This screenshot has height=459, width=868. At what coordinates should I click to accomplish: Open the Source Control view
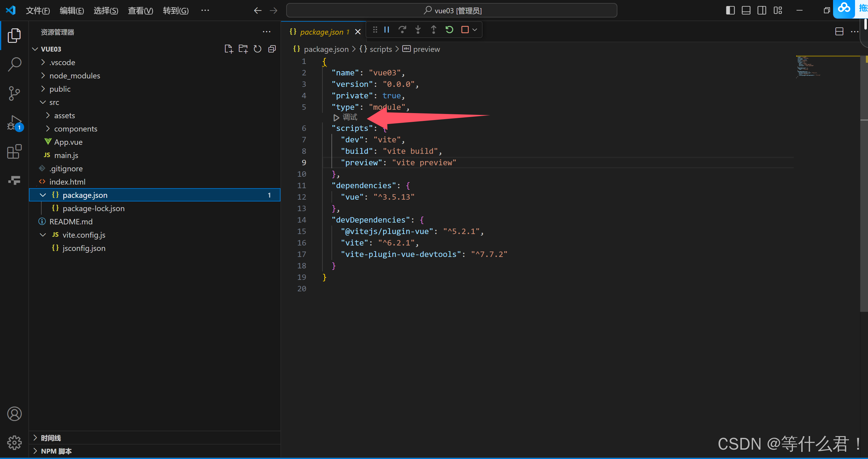14,93
